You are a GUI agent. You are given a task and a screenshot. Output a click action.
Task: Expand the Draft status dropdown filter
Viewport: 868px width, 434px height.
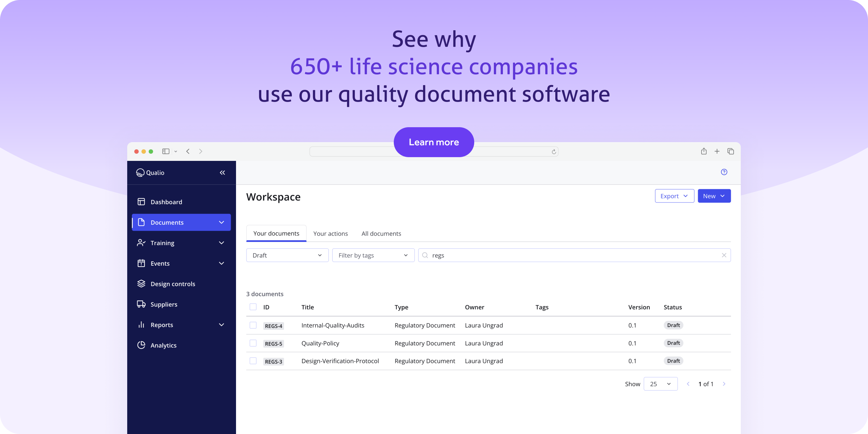pyautogui.click(x=287, y=255)
